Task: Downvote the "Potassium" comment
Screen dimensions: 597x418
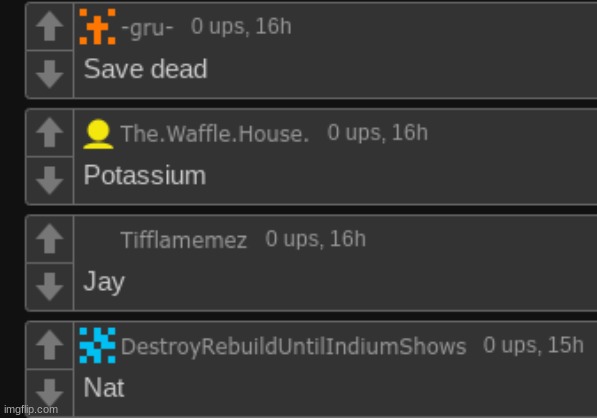Action: point(49,180)
